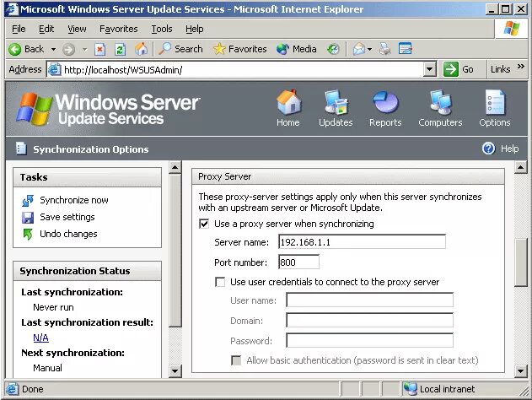Click the Password input field

pos(370,341)
